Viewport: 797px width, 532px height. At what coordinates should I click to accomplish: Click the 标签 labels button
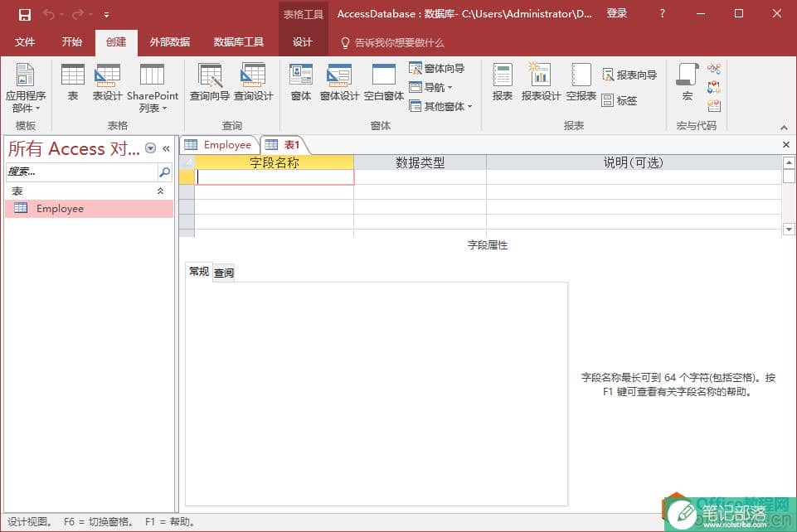pos(619,100)
